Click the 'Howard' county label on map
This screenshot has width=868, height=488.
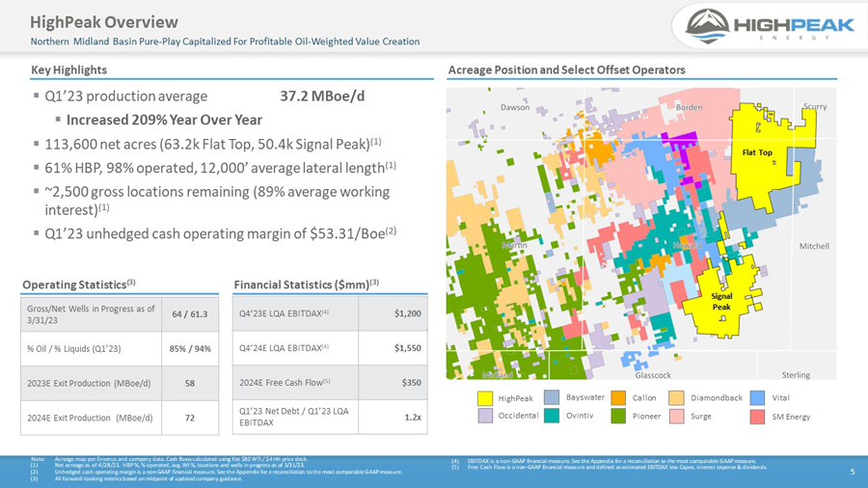click(x=688, y=245)
